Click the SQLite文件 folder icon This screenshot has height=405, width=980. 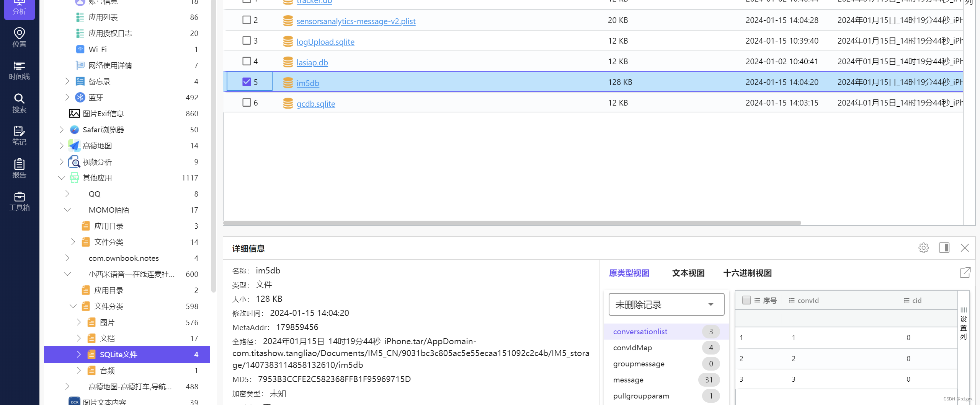pyautogui.click(x=91, y=355)
